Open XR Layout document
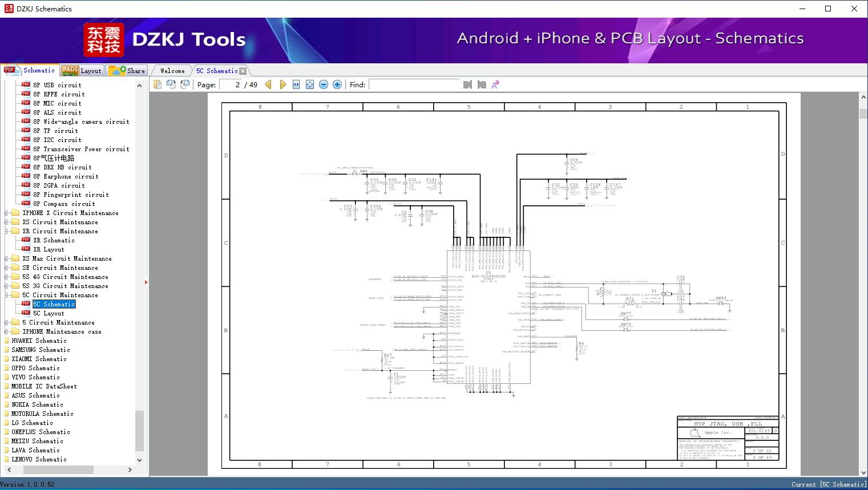 point(49,249)
